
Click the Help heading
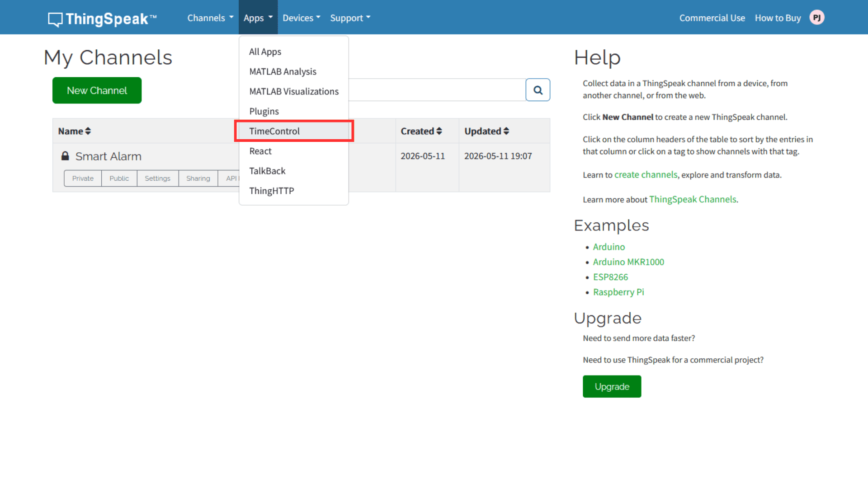[x=597, y=58]
